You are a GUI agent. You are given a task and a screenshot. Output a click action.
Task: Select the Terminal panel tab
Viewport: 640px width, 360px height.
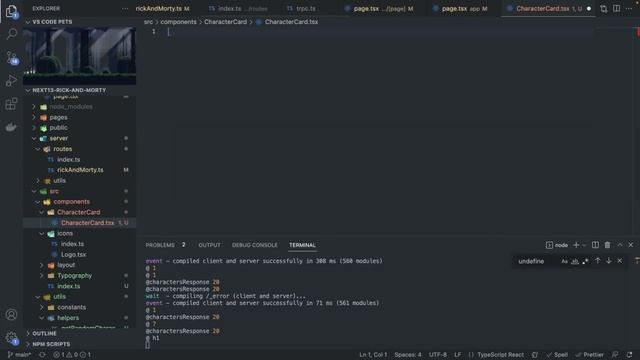tap(302, 245)
